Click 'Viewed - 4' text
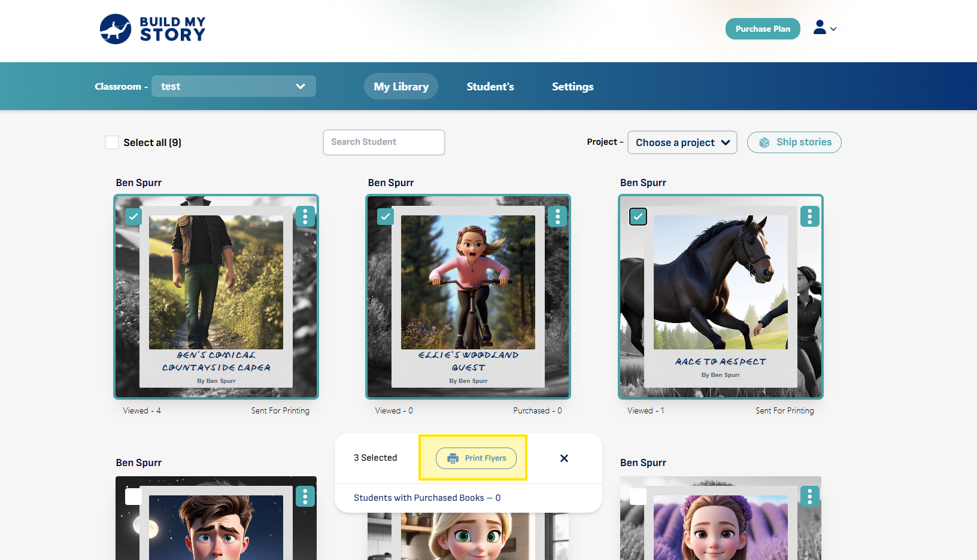Screen dimensions: 977x560 coord(142,410)
